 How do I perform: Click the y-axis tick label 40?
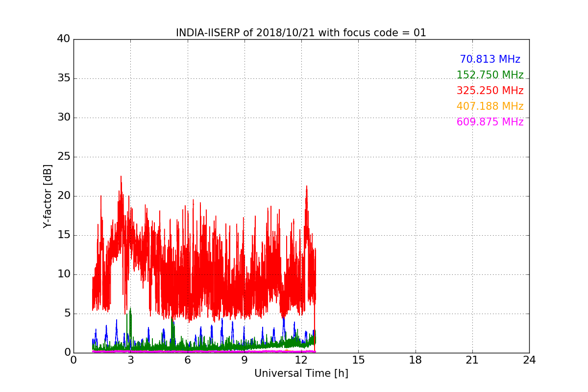click(64, 39)
